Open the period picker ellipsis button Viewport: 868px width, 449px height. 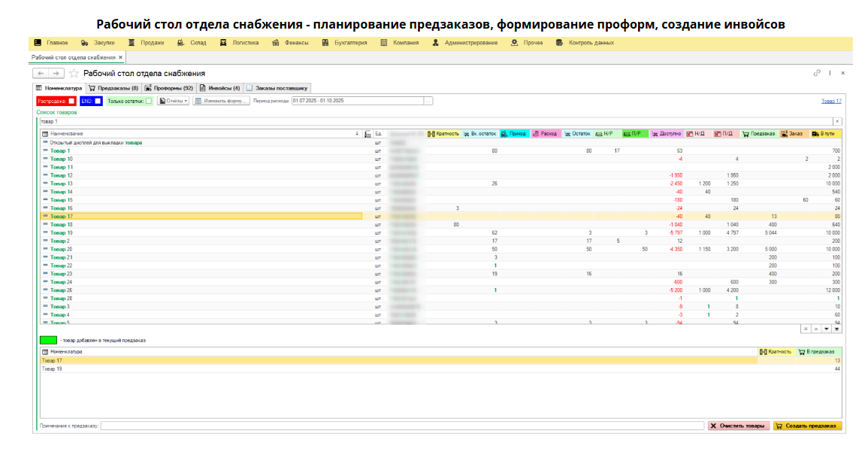tap(428, 101)
